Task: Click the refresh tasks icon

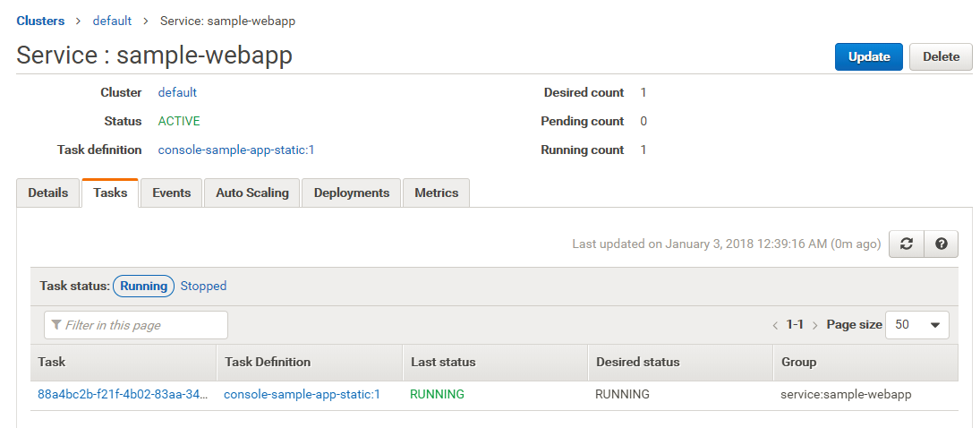Action: click(x=906, y=244)
